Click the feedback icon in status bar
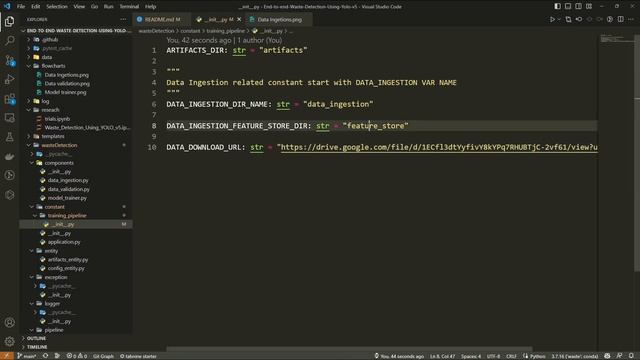 pos(619,356)
